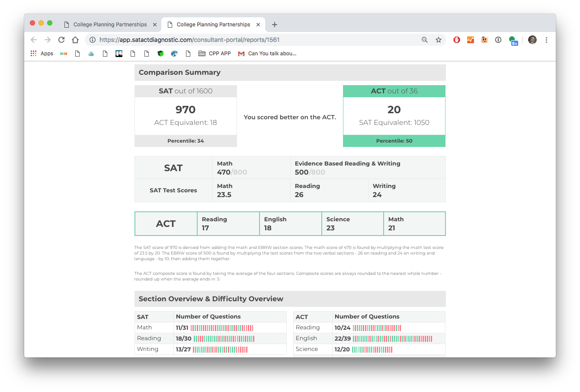Click the Evidence Based Reading & Writing score 500/800

(310, 172)
